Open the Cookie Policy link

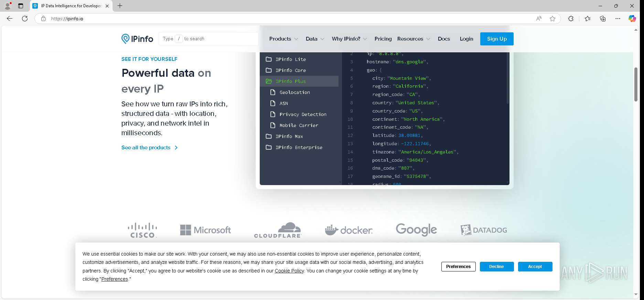click(x=289, y=271)
